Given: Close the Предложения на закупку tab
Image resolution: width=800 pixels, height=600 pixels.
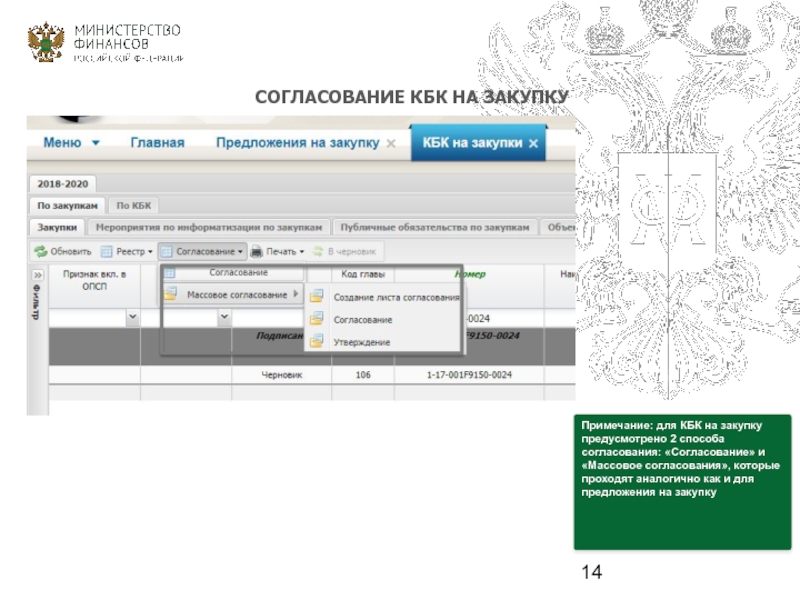Looking at the screenshot, I should [391, 143].
